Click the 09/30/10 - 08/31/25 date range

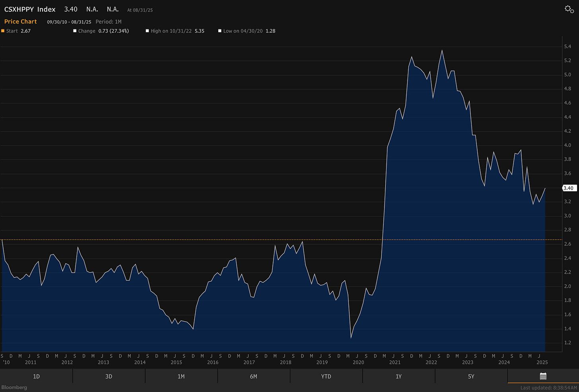click(x=69, y=22)
